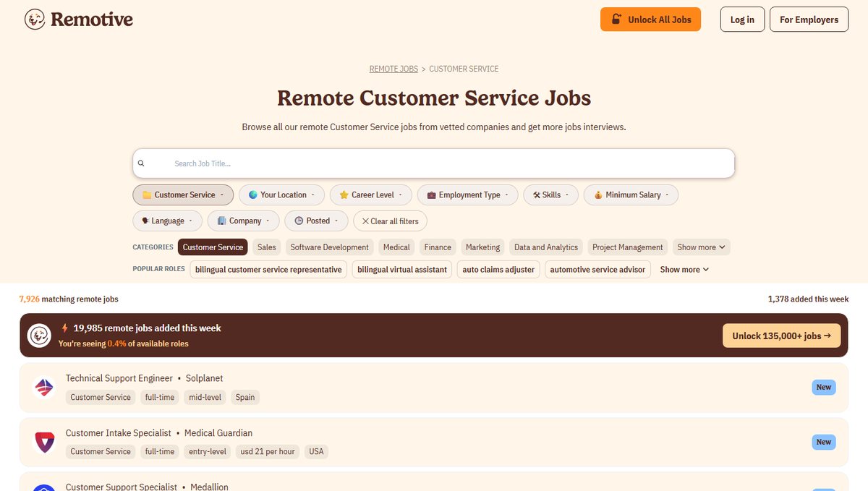Open the Employment Type dropdown
Image resolution: width=868 pixels, height=491 pixels.
467,195
